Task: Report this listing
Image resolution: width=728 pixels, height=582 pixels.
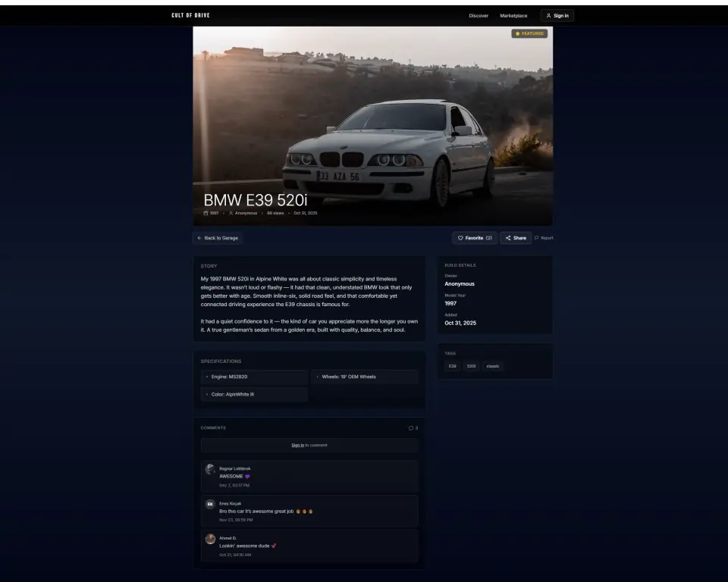Action: [x=544, y=238]
